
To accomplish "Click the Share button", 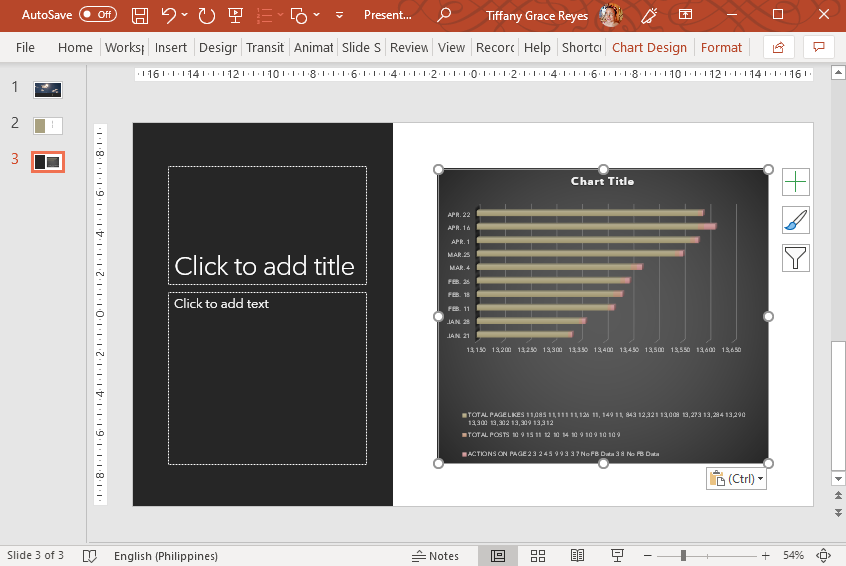I will tap(777, 47).
